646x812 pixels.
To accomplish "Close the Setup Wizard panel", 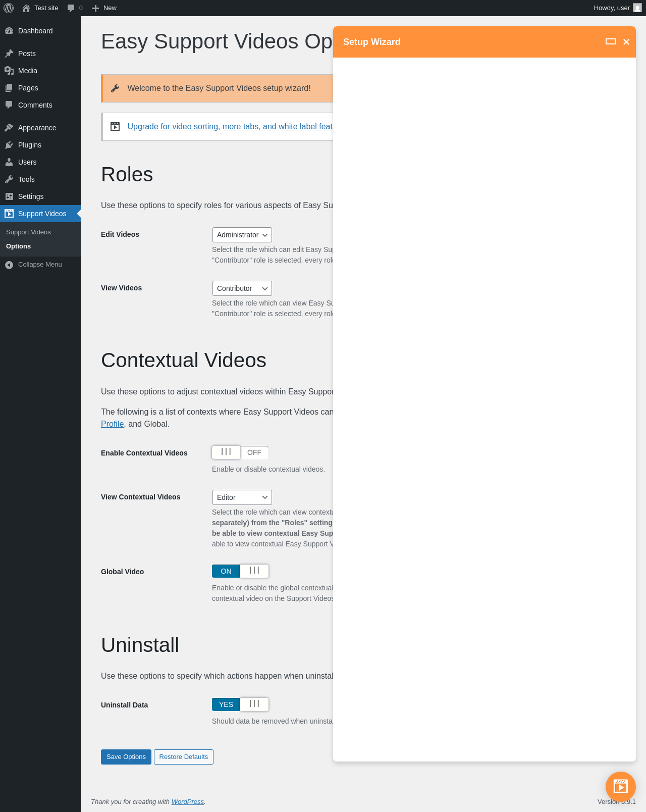I will pos(626,42).
